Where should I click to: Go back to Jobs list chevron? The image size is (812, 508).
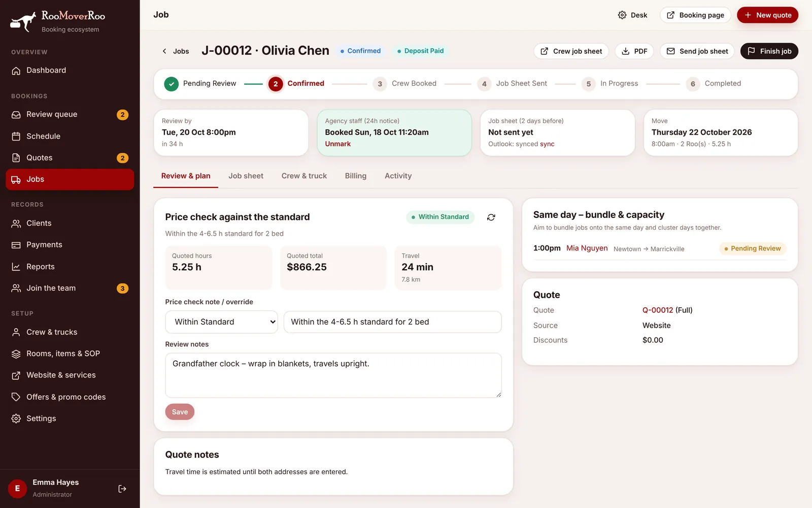[164, 51]
